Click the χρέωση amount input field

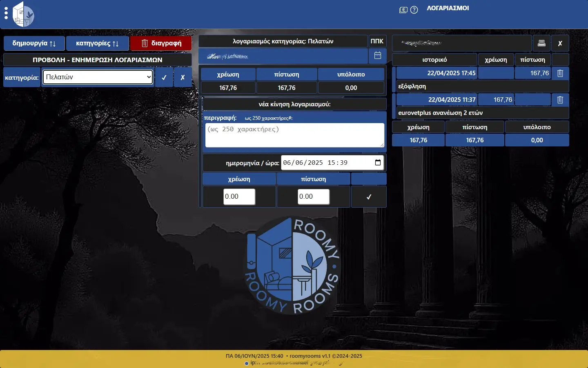(239, 197)
